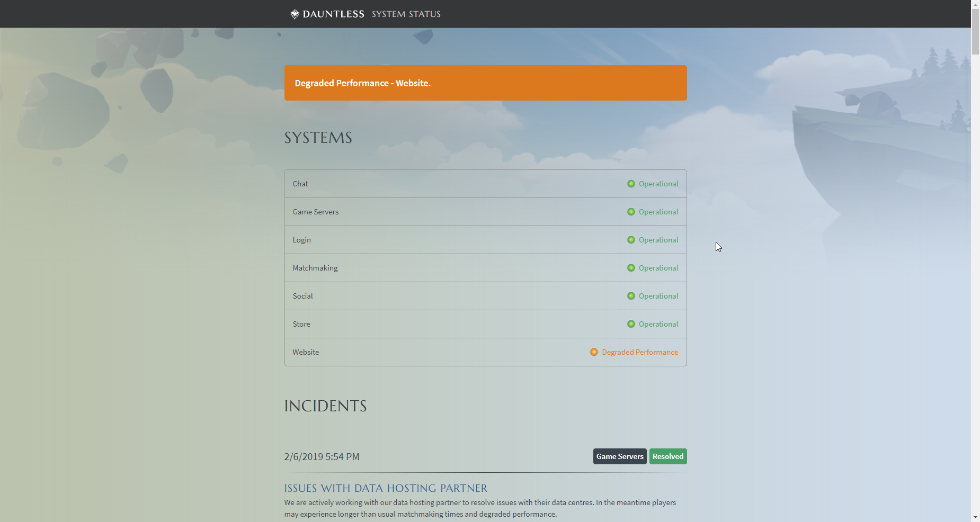Select the Game Servers system row label
Image resolution: width=980 pixels, height=522 pixels.
click(x=316, y=212)
